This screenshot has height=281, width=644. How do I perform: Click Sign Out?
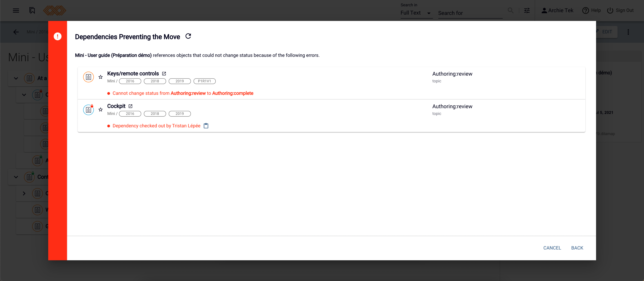(620, 10)
